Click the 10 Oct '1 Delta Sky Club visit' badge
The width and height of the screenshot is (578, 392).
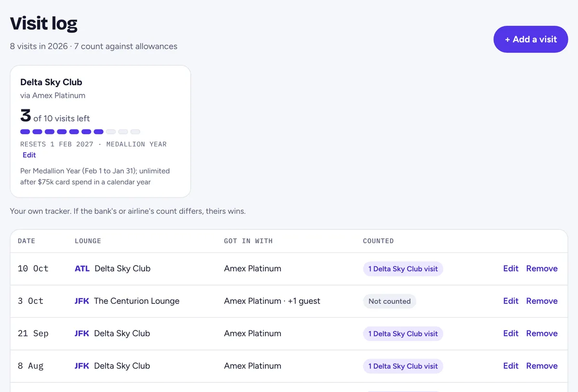(403, 269)
